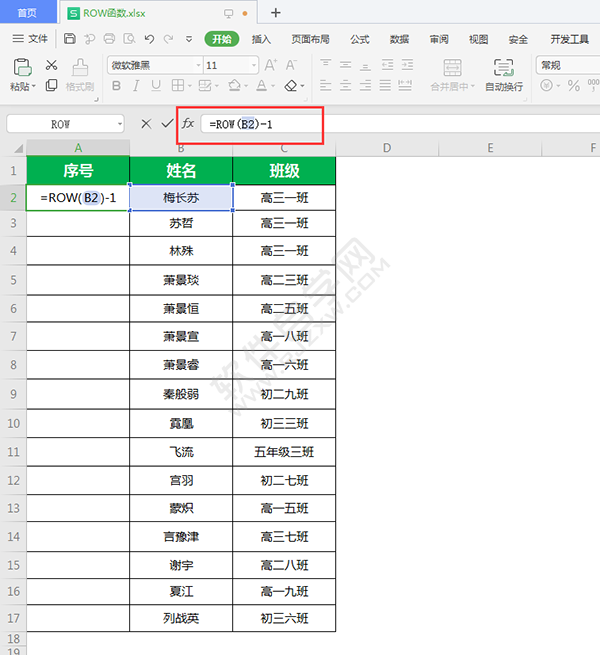Click the formula bar input field
This screenshot has width=600, height=655.
click(x=400, y=124)
